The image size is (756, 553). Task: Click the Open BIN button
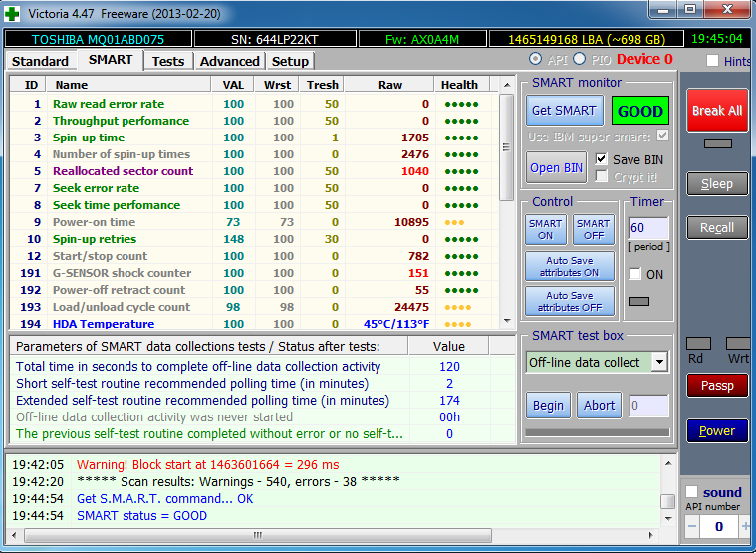point(557,167)
